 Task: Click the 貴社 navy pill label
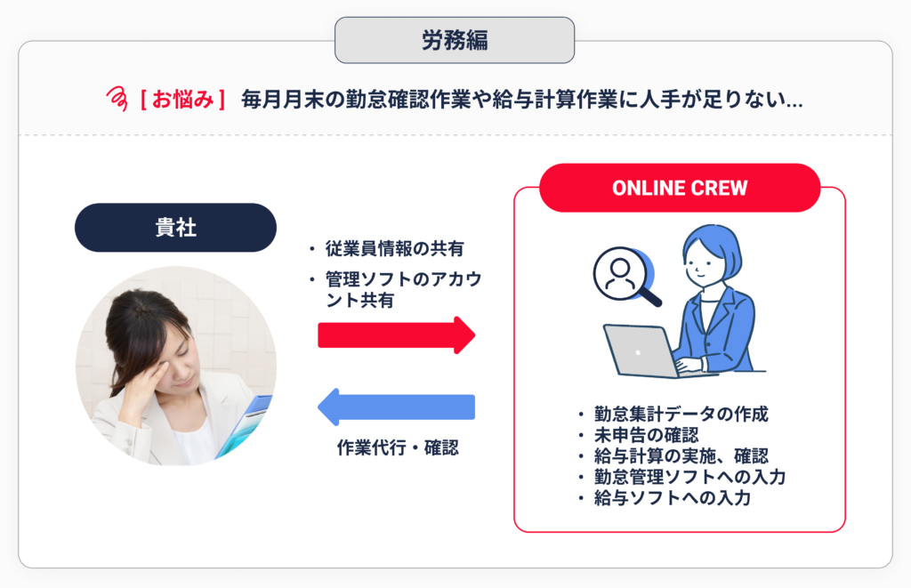coord(175,227)
